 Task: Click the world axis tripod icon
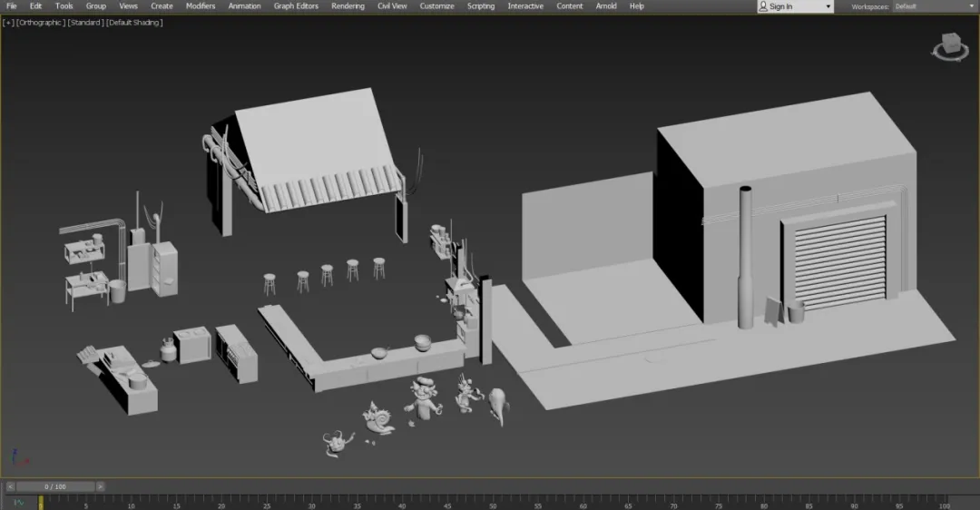coord(17,456)
